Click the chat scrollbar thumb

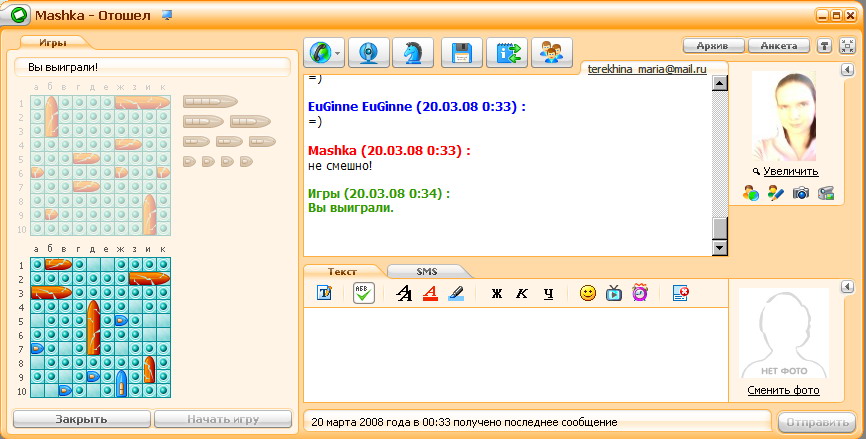click(x=719, y=228)
